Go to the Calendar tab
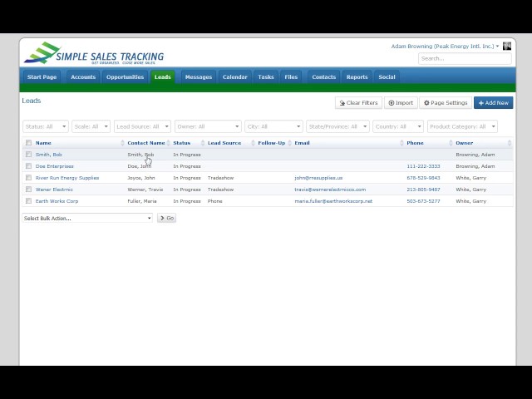This screenshot has width=532, height=399. click(x=234, y=77)
